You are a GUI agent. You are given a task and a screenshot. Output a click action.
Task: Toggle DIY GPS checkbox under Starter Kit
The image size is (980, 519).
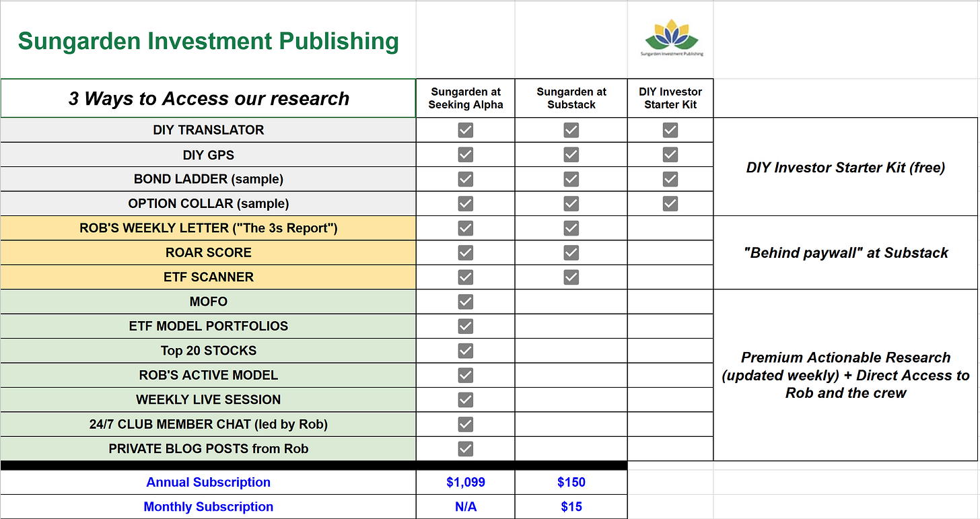(x=670, y=155)
